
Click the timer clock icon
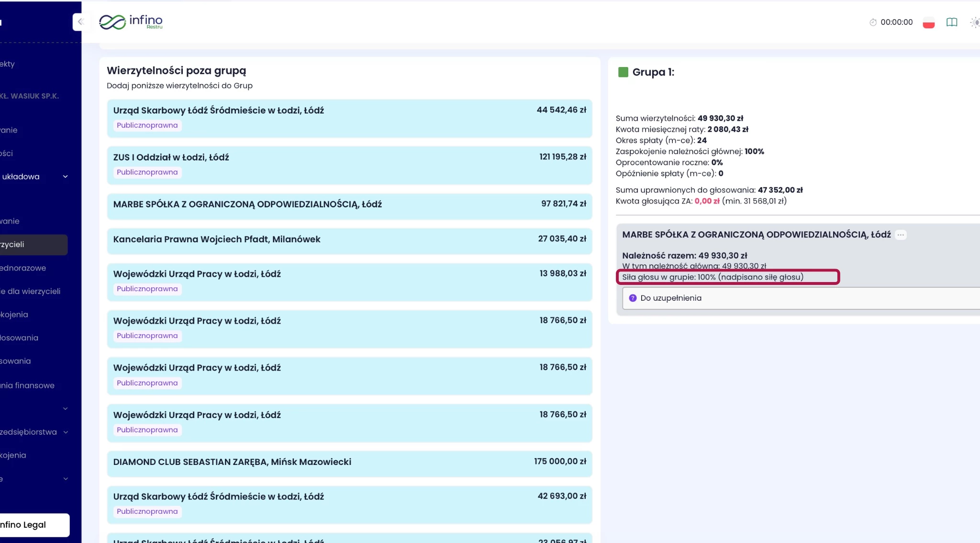coord(873,22)
